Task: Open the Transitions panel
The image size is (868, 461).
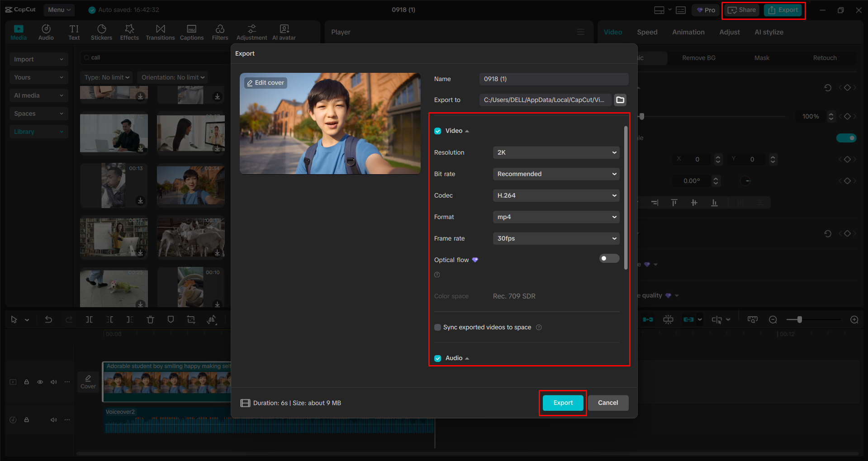Action: [160, 32]
